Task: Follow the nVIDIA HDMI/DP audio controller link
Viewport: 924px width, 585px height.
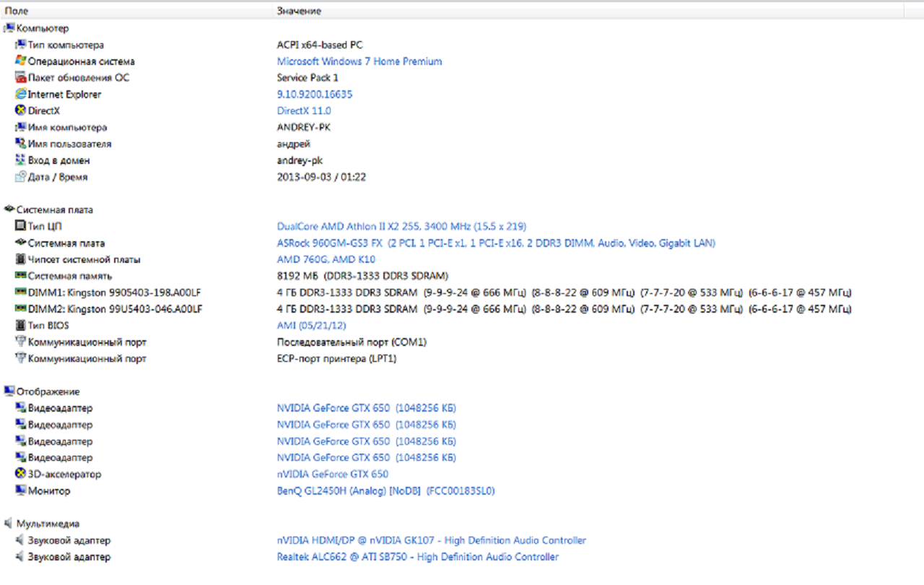Action: pyautogui.click(x=432, y=540)
